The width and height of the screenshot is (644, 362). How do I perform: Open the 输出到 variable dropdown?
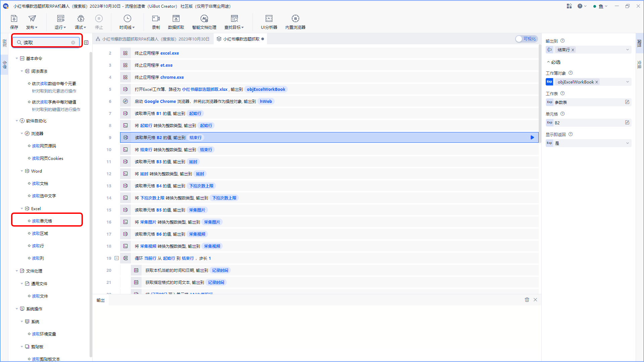(x=627, y=50)
